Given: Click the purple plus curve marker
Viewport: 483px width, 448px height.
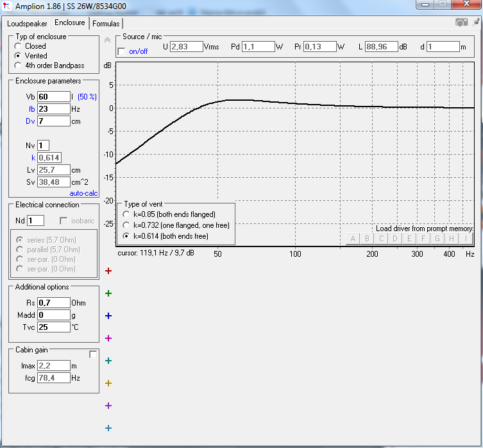Looking at the screenshot, I should [108, 406].
